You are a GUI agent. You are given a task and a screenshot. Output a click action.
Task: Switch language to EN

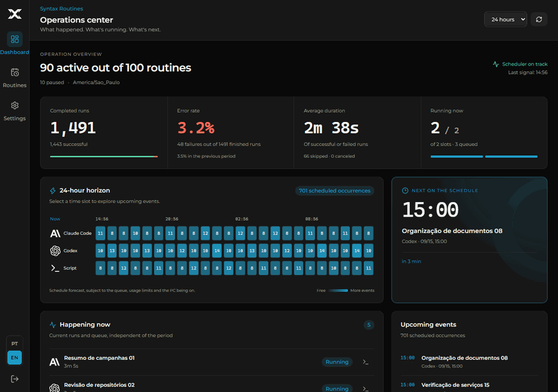tap(15, 358)
